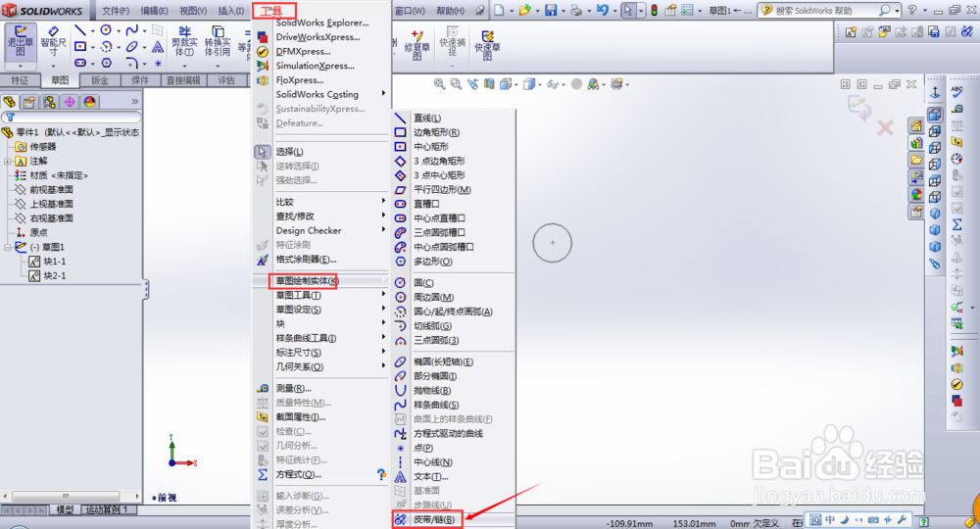Expand the Annotations (注解) tree node
980x529 pixels.
[x=8, y=161]
